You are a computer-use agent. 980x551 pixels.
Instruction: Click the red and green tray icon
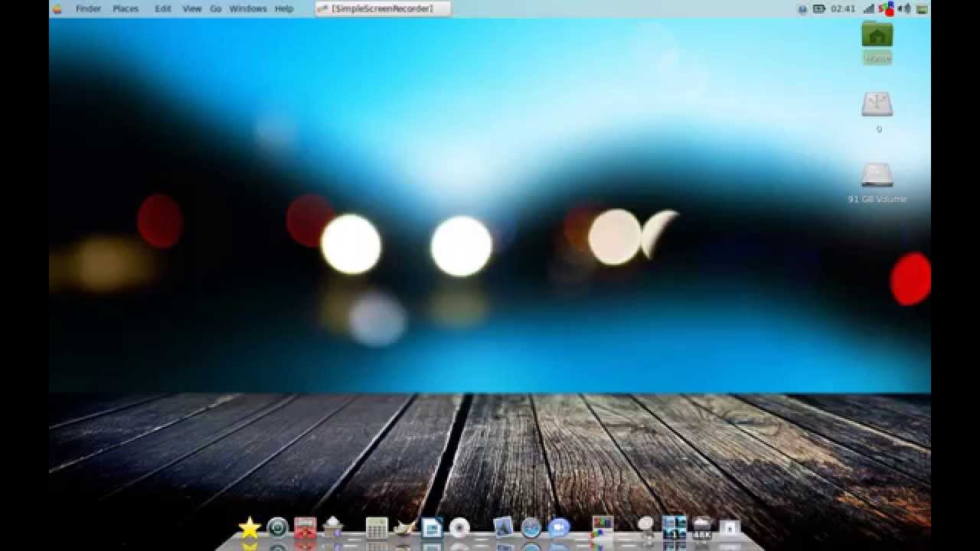pyautogui.click(x=887, y=9)
